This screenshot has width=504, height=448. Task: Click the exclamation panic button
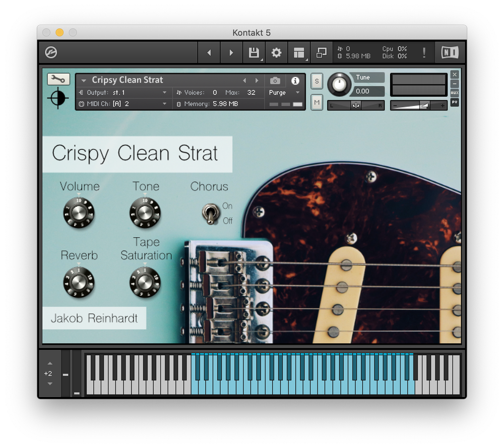click(424, 52)
